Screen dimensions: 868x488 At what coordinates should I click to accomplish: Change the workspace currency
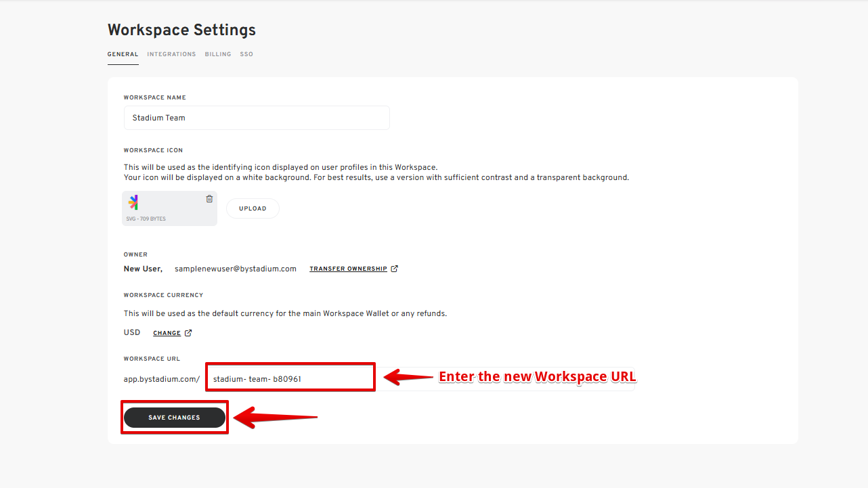point(167,333)
